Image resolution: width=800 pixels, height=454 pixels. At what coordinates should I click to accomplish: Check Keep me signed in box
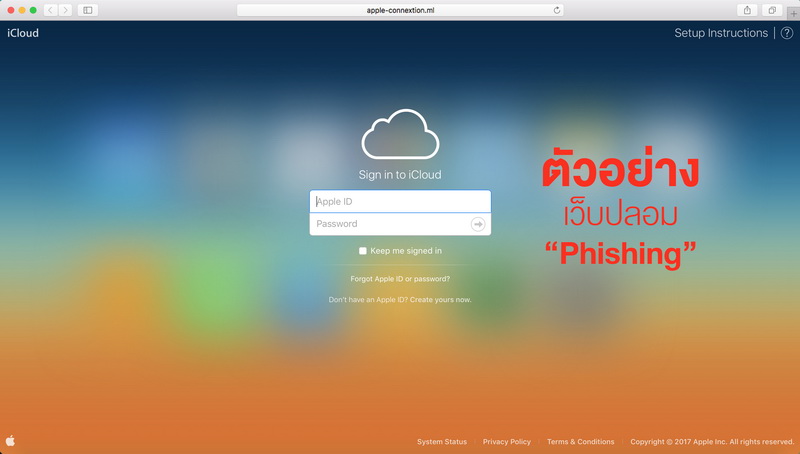[363, 251]
